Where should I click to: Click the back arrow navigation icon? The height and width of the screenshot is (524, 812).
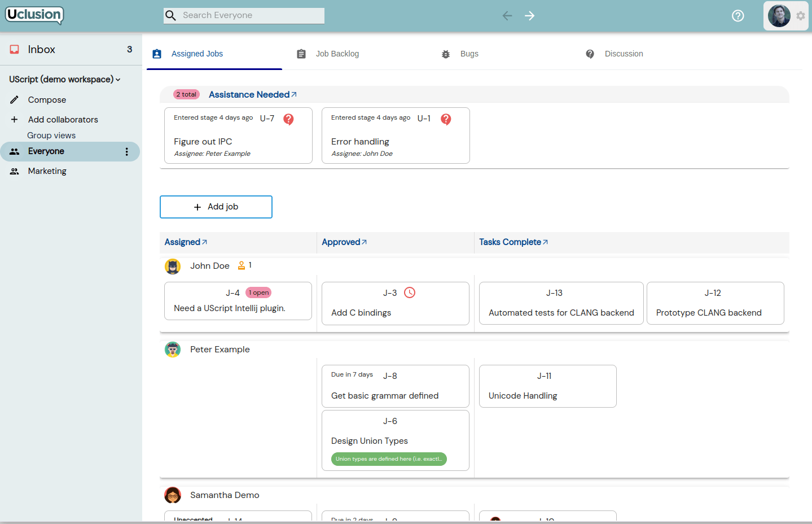[507, 16]
